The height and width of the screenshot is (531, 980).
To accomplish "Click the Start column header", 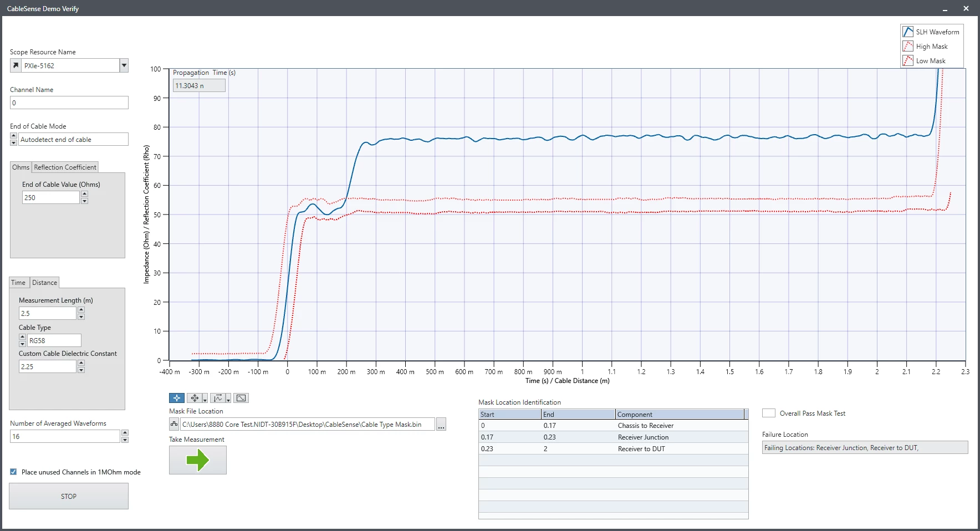I will tap(510, 414).
